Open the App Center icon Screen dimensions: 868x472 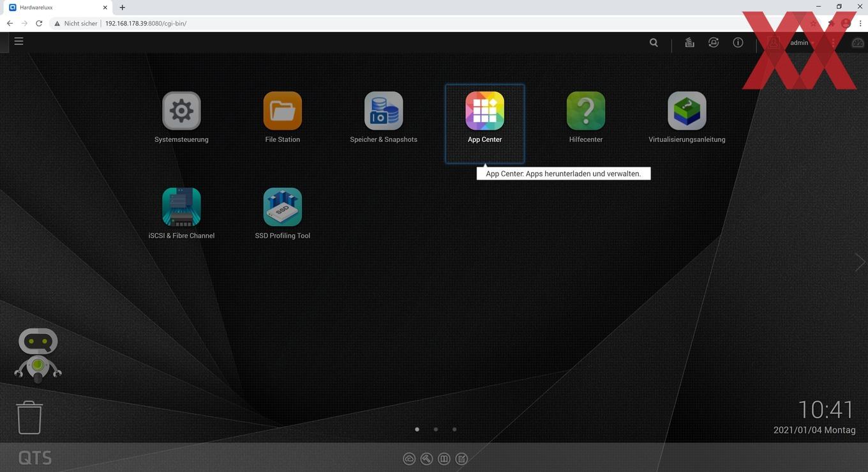(x=485, y=111)
